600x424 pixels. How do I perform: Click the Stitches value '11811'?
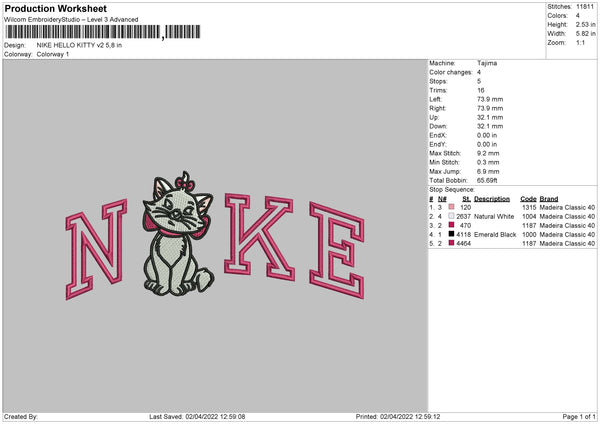pos(585,7)
